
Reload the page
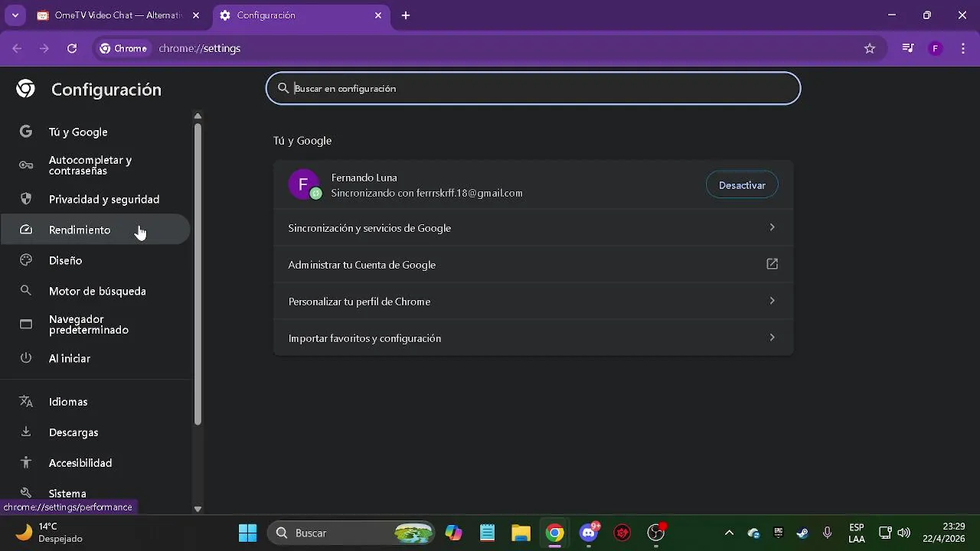(72, 48)
